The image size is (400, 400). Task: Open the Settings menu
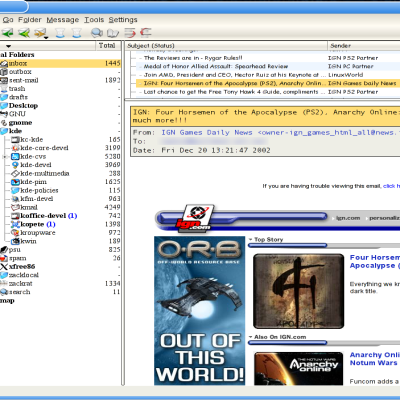pos(123,20)
